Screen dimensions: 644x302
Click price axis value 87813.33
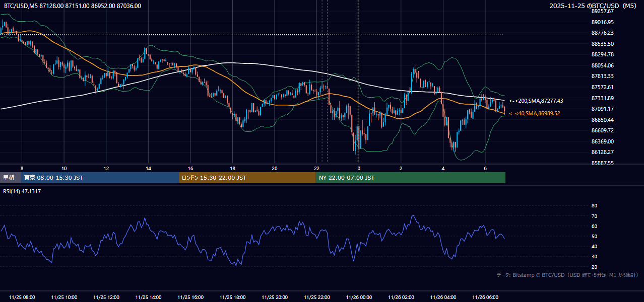click(x=602, y=76)
